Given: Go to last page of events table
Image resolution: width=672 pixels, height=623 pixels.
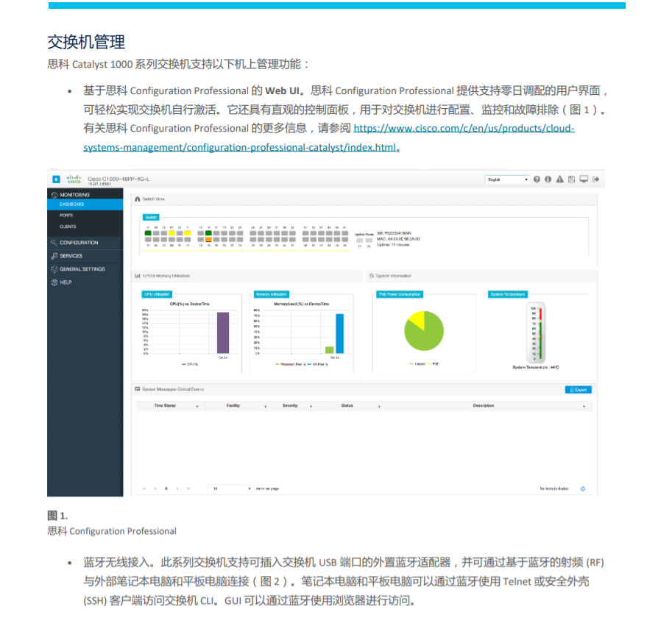Looking at the screenshot, I should 188,488.
